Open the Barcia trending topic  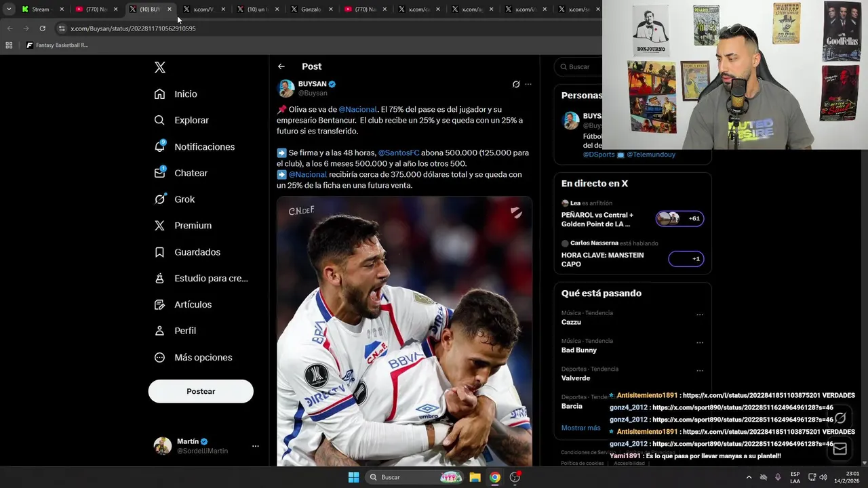(x=572, y=406)
